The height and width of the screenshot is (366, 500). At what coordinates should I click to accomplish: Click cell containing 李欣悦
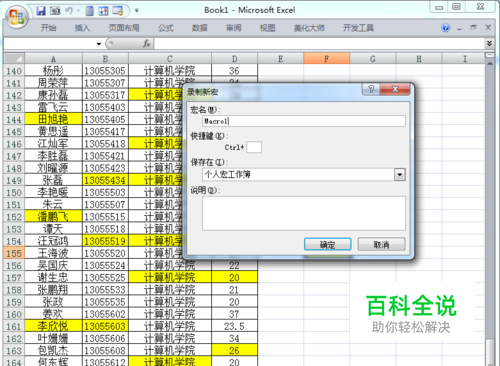click(x=53, y=326)
